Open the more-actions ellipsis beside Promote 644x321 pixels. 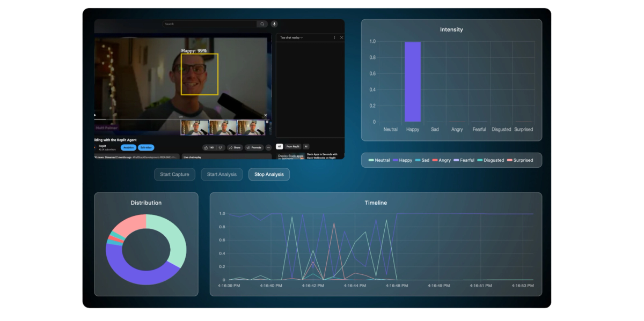(268, 147)
